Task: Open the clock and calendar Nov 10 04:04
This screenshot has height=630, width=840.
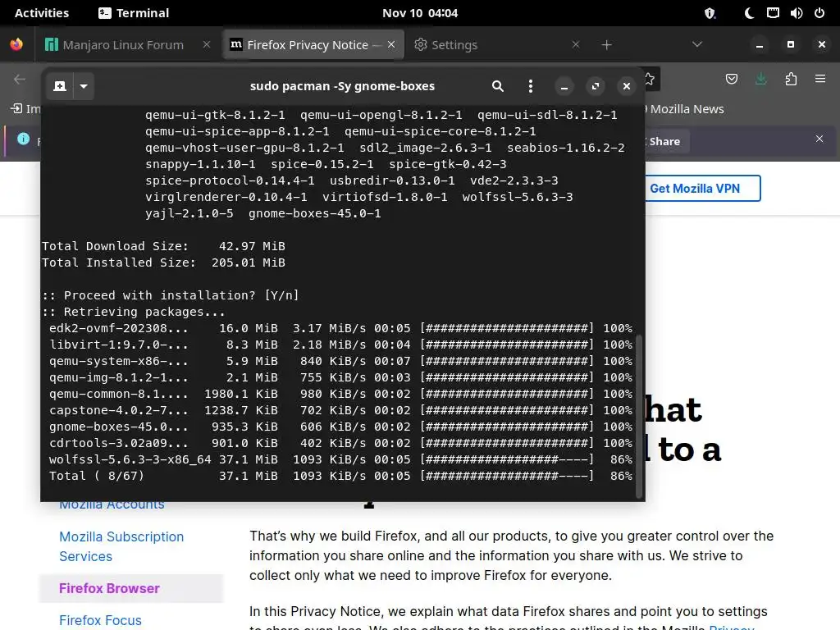Action: click(x=420, y=13)
